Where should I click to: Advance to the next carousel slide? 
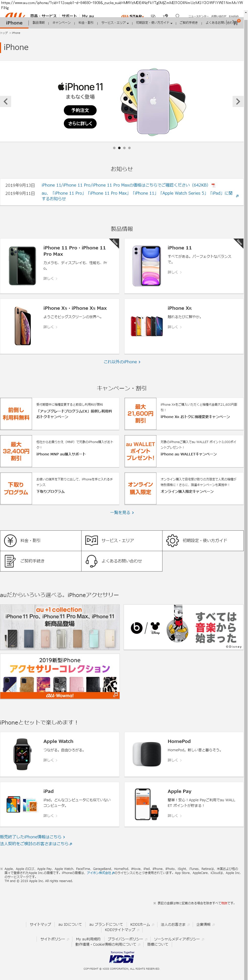tap(238, 101)
